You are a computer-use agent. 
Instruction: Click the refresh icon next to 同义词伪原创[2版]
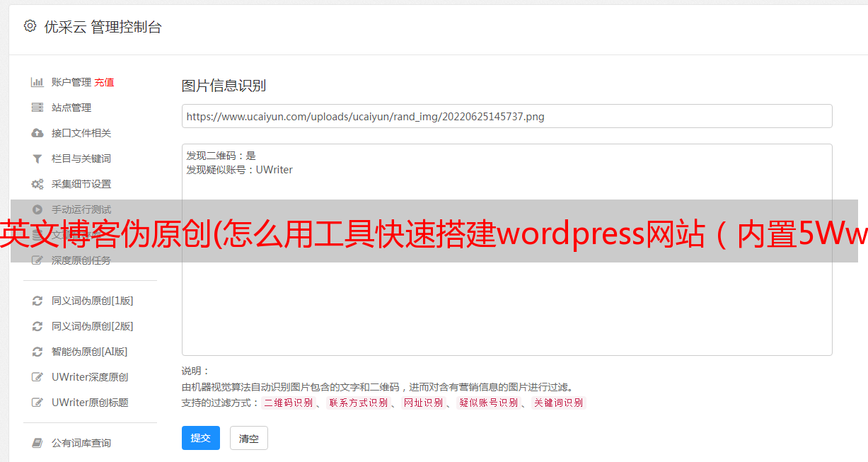[x=37, y=326]
